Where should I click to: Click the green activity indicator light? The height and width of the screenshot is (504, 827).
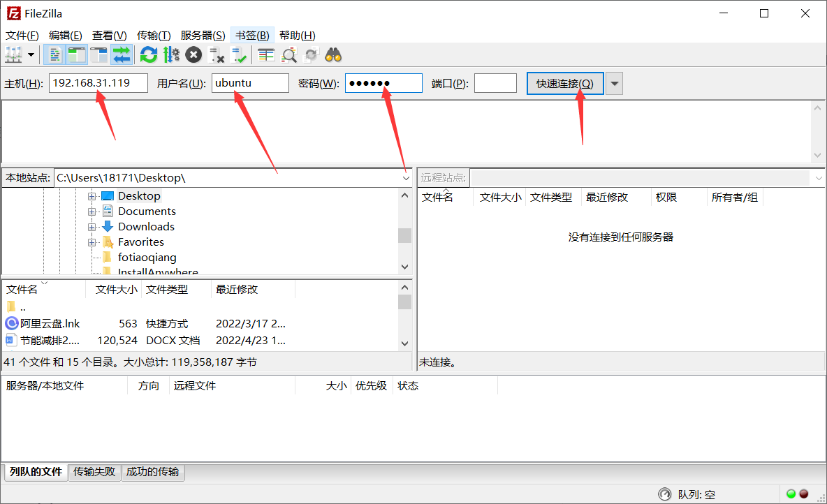click(x=791, y=494)
